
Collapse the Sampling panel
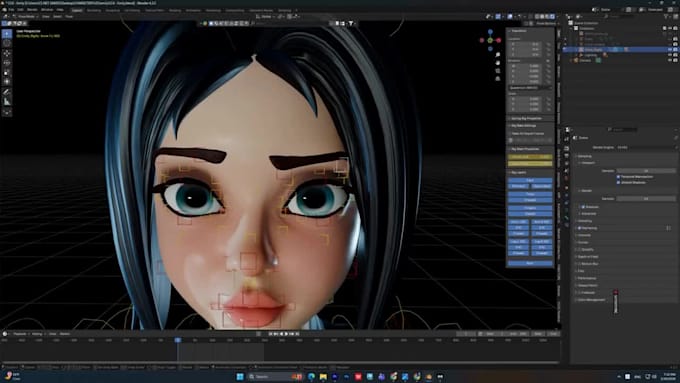coord(585,156)
